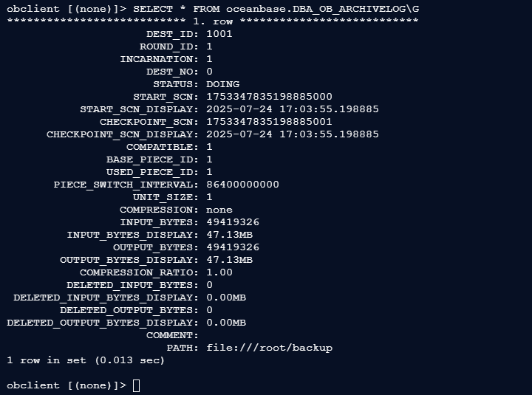The image size is (532, 395).
Task: Click the START_SCN_DISPLAY timestamp value
Action: pos(293,109)
